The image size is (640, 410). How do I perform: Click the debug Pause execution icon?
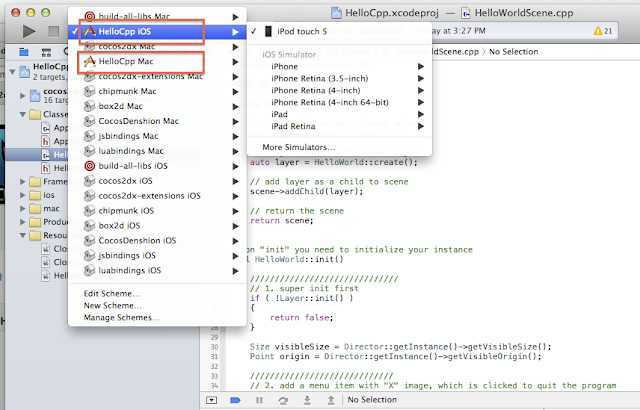coord(259,400)
